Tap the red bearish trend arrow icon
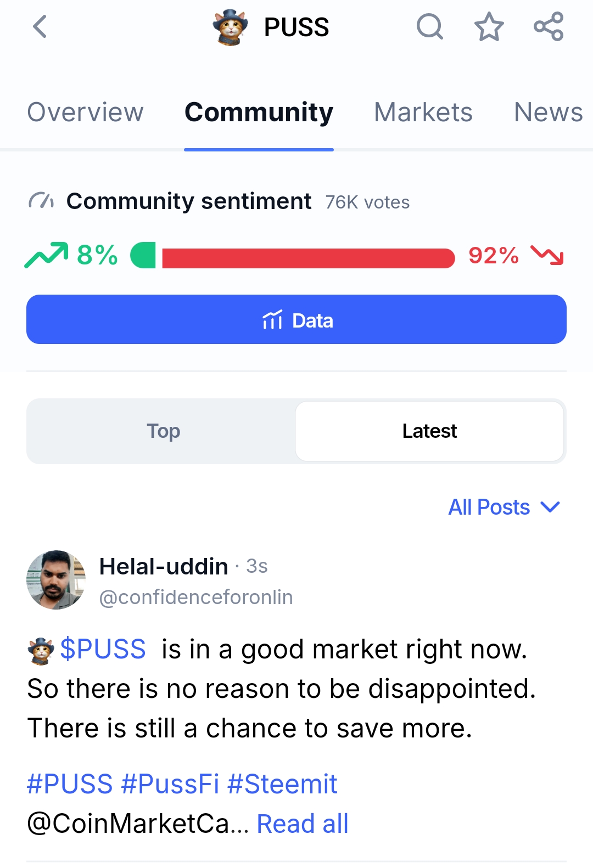593x868 pixels. (x=547, y=255)
